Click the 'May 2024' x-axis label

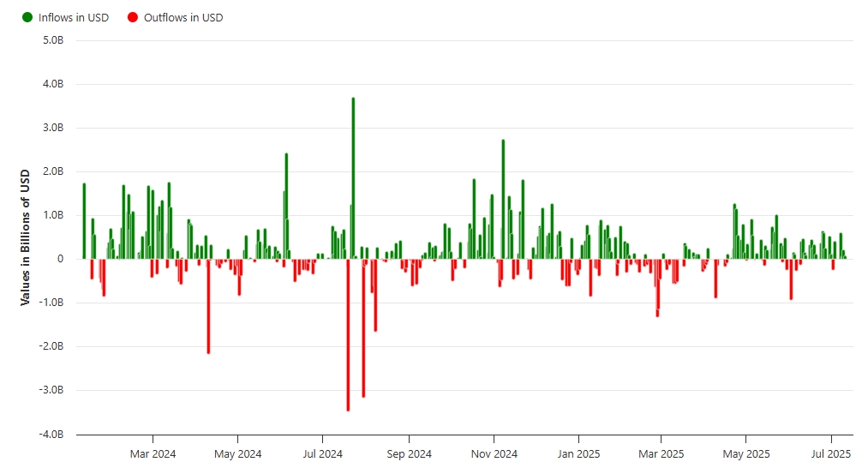coord(237,453)
